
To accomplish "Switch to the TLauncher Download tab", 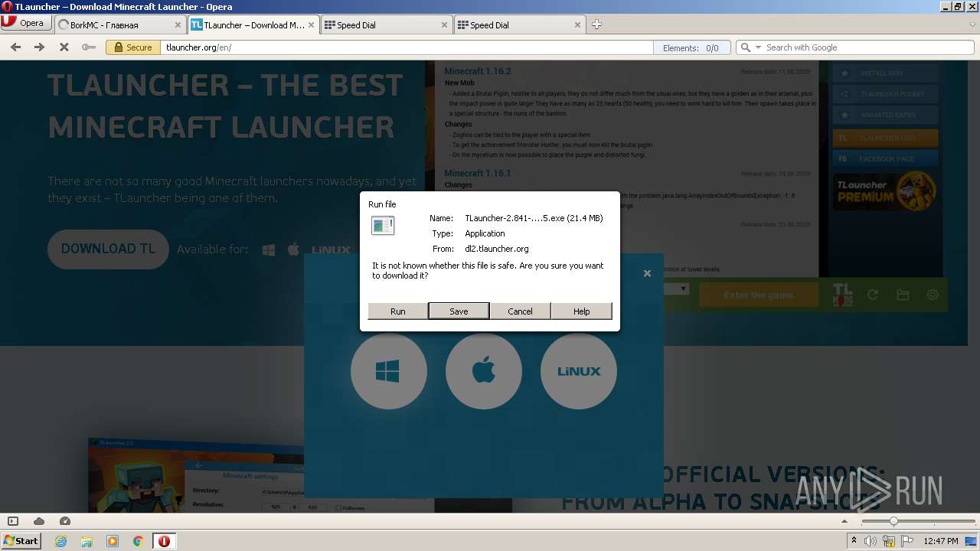I will click(253, 24).
